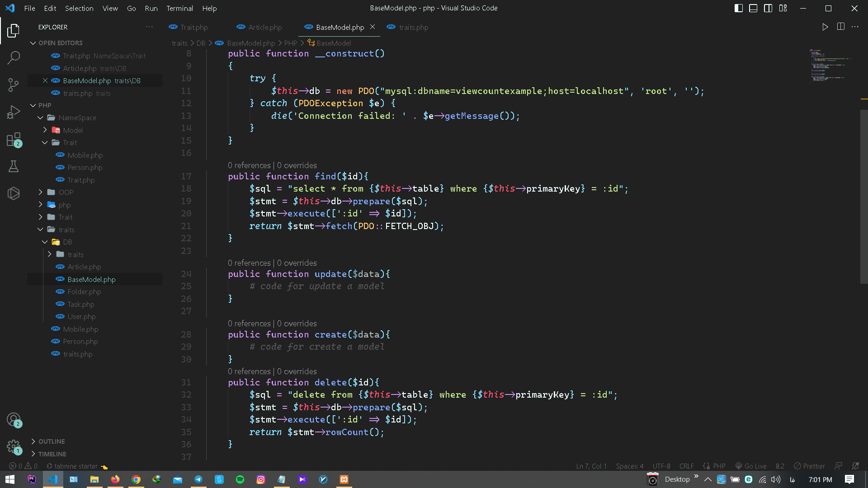Open Telegram from the taskbar
The width and height of the screenshot is (868, 488).
198,479
